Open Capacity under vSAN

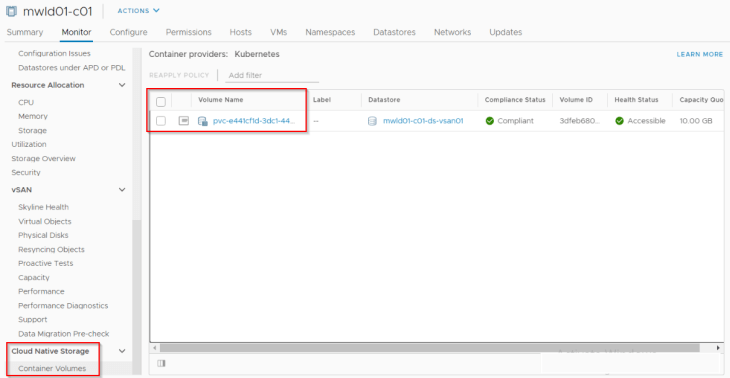coord(34,277)
